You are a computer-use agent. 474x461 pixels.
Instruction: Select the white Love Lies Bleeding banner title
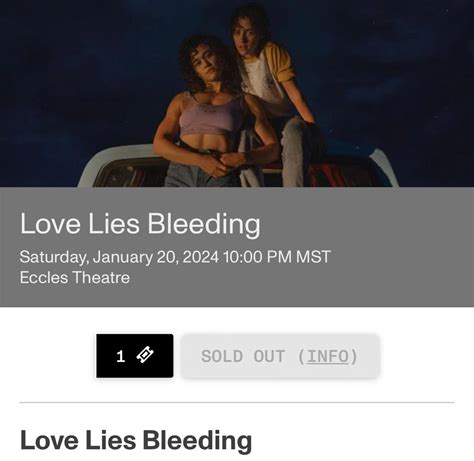coord(140,224)
